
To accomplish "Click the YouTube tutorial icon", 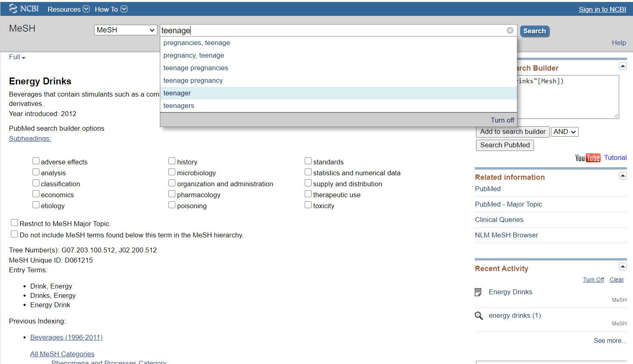I will [x=587, y=158].
